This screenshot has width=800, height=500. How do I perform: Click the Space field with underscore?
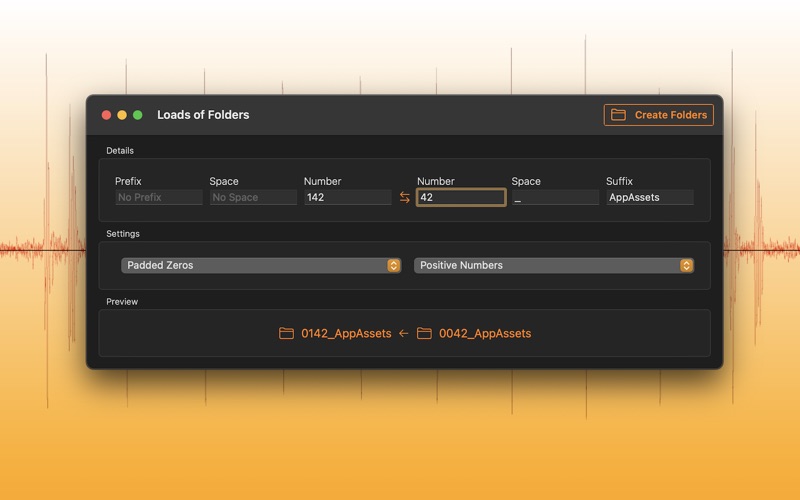pyautogui.click(x=555, y=197)
